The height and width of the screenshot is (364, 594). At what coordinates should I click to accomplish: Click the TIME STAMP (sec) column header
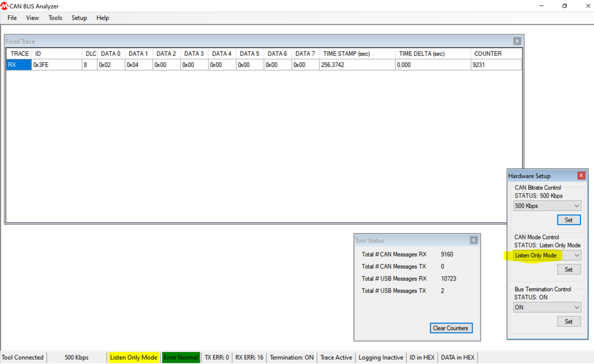[x=357, y=54]
